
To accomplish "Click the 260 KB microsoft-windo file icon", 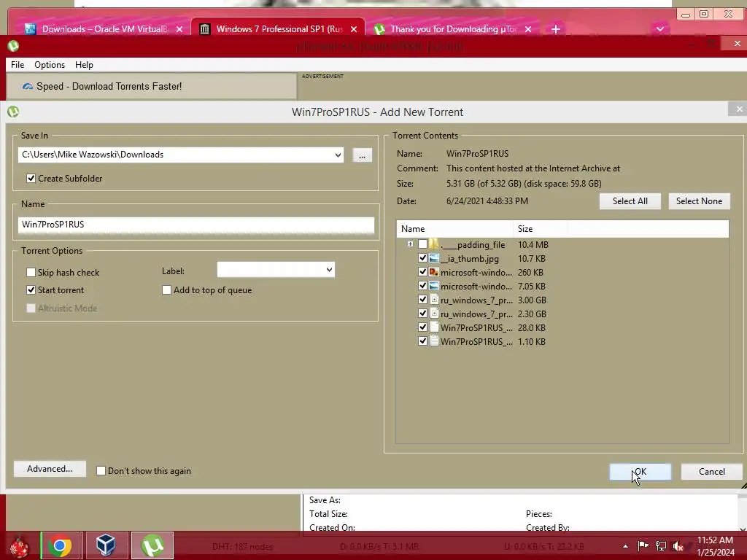I will (x=434, y=273).
